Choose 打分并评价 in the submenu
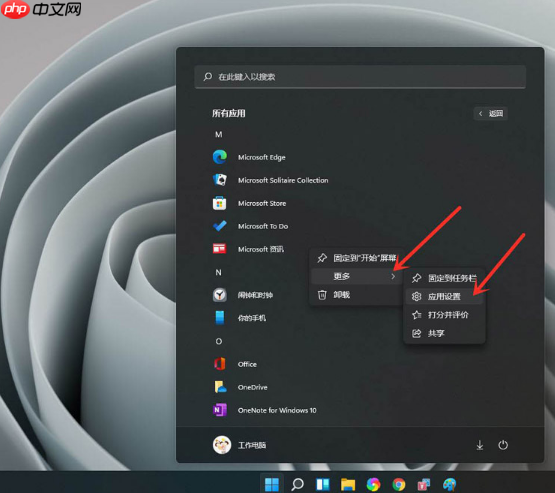The image size is (555, 493). [x=445, y=315]
